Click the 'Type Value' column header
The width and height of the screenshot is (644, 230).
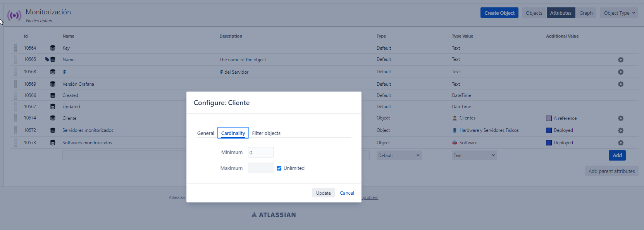[462, 36]
